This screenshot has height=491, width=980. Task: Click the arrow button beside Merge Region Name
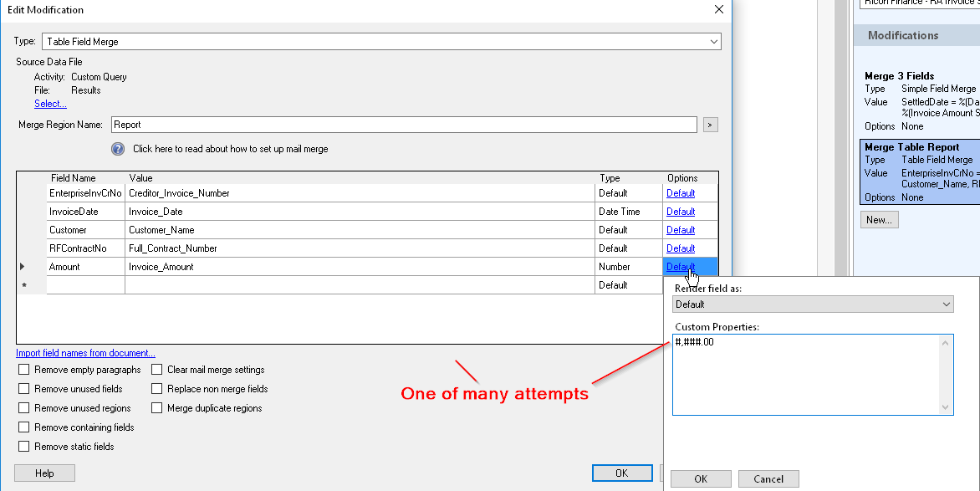click(x=710, y=125)
